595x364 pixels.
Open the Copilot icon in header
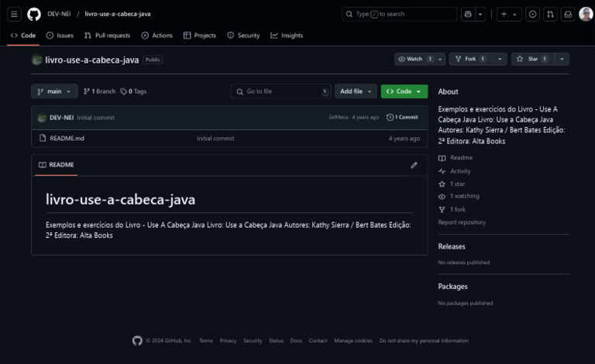(x=467, y=14)
